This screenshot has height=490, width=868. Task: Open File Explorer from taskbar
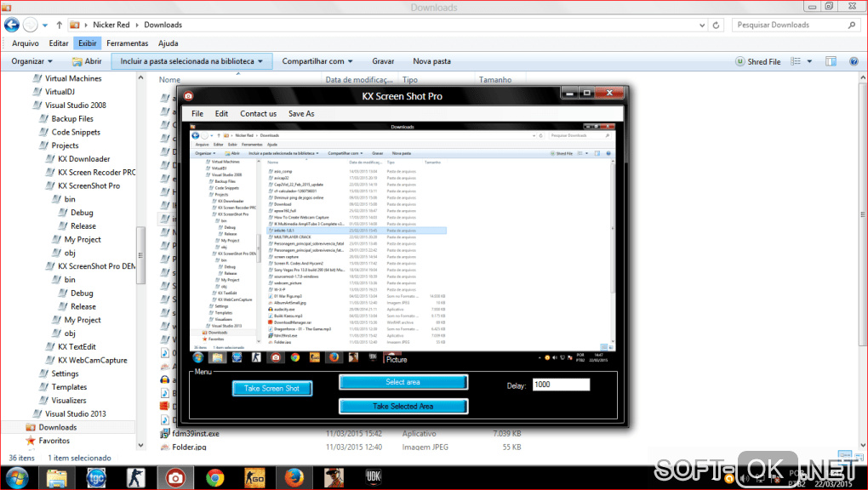(56, 478)
